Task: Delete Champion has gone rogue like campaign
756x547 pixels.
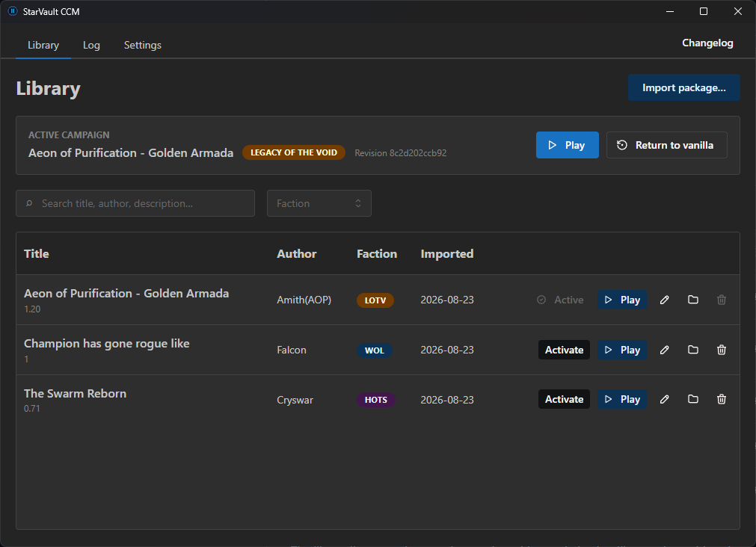Action: pyautogui.click(x=722, y=350)
